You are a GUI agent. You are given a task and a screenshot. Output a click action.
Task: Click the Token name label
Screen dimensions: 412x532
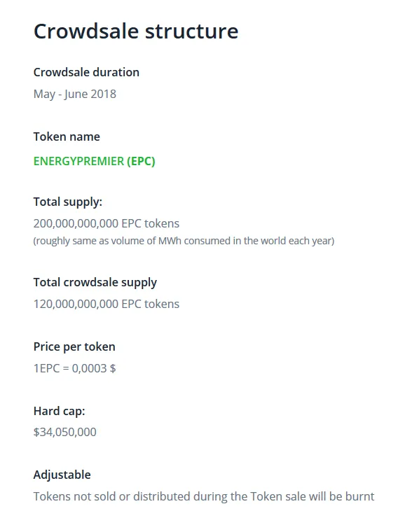click(67, 136)
